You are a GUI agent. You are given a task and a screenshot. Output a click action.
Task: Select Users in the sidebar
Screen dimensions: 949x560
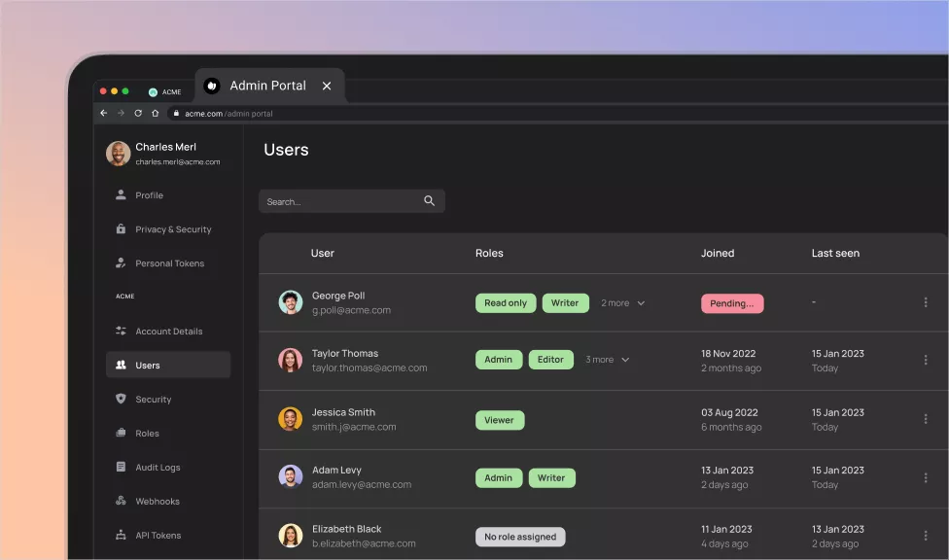coord(168,365)
